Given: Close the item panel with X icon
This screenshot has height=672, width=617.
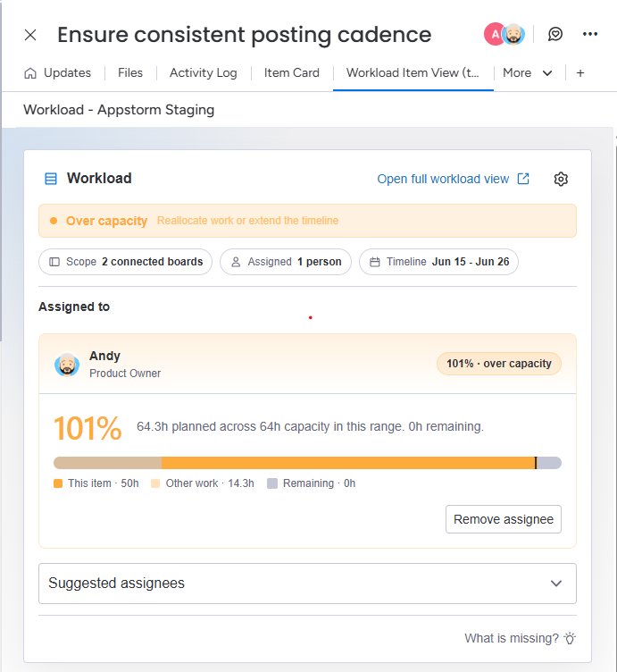Looking at the screenshot, I should coord(30,35).
